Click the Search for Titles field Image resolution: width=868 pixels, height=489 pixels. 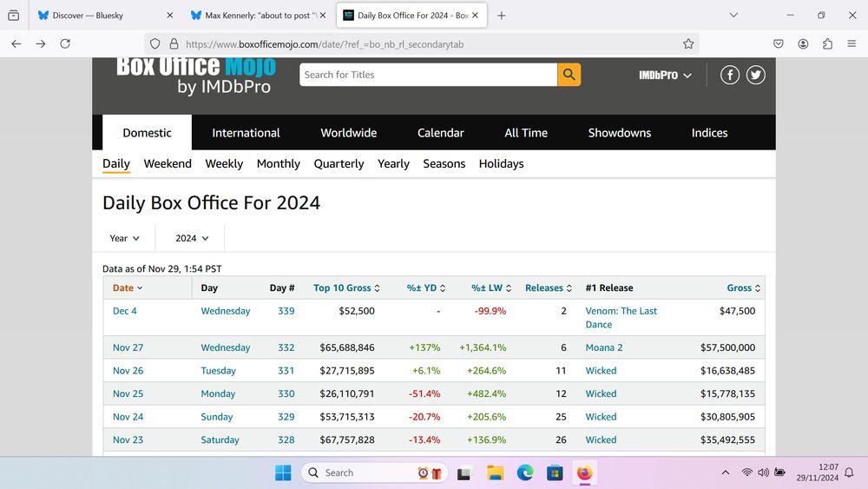click(428, 75)
